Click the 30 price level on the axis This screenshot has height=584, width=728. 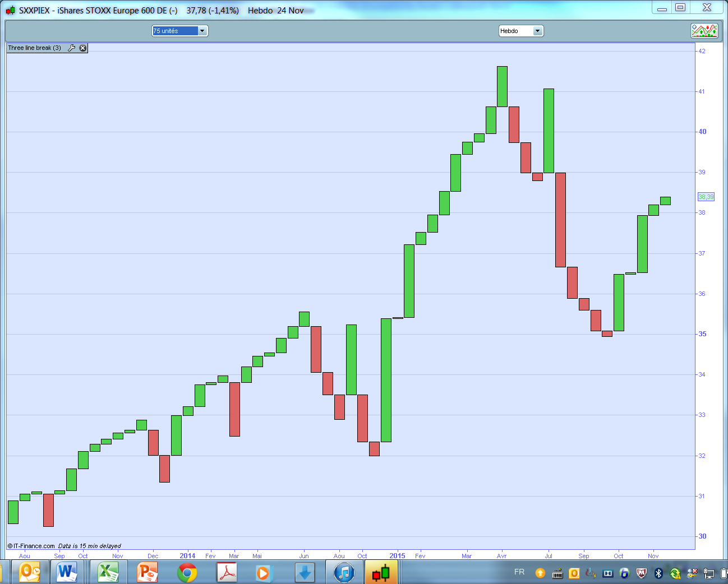[x=702, y=536]
